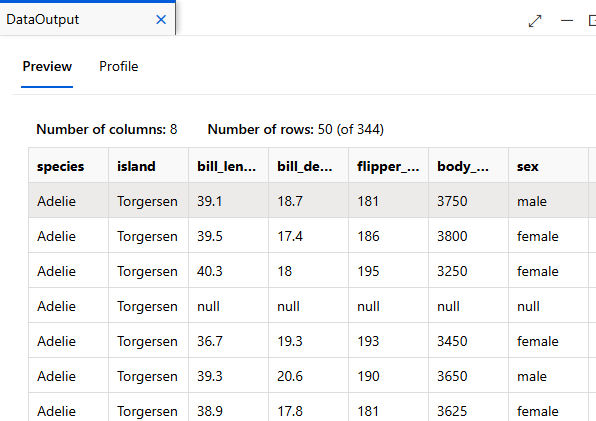Open the Preview tab
Screen dimensions: 596x421
[x=47, y=66]
